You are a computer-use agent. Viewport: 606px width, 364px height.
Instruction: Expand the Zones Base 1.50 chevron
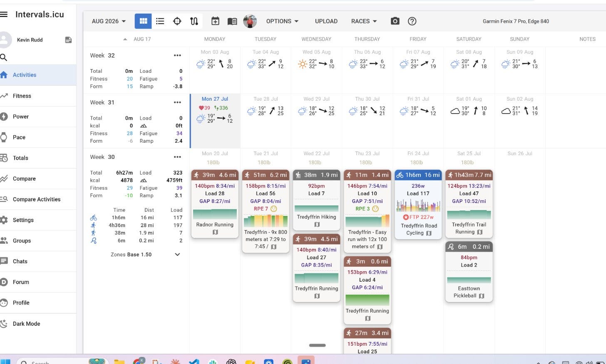coord(177,255)
